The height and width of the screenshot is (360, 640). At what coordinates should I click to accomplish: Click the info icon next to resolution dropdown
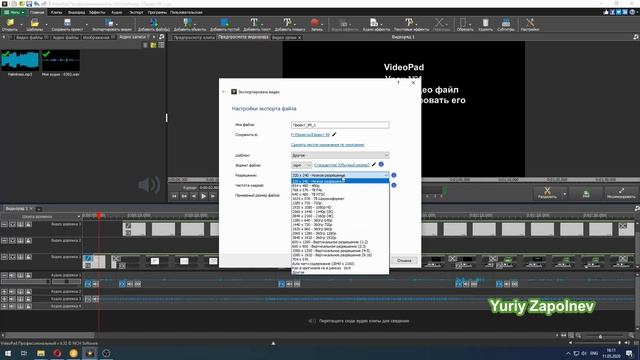point(394,175)
